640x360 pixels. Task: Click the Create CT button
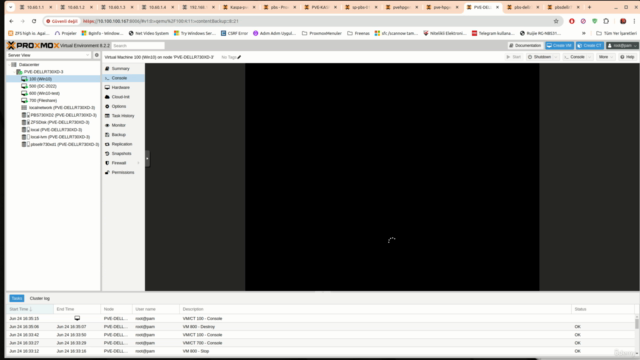[x=589, y=45]
